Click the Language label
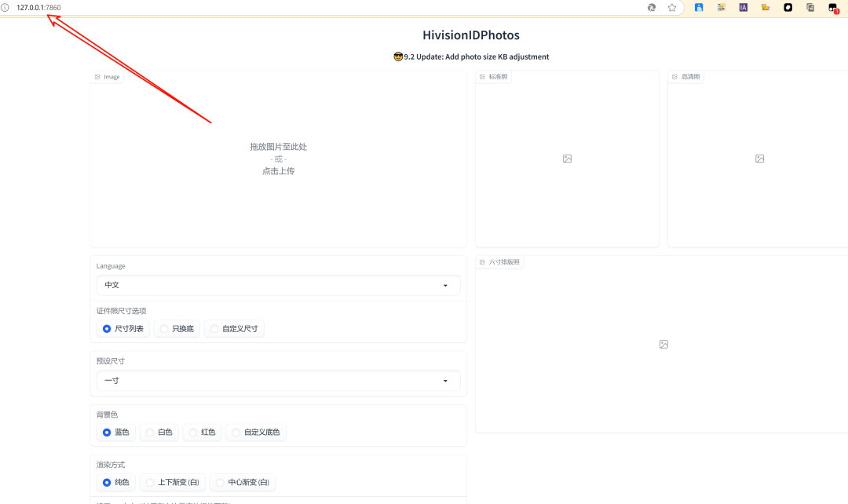 (x=111, y=266)
